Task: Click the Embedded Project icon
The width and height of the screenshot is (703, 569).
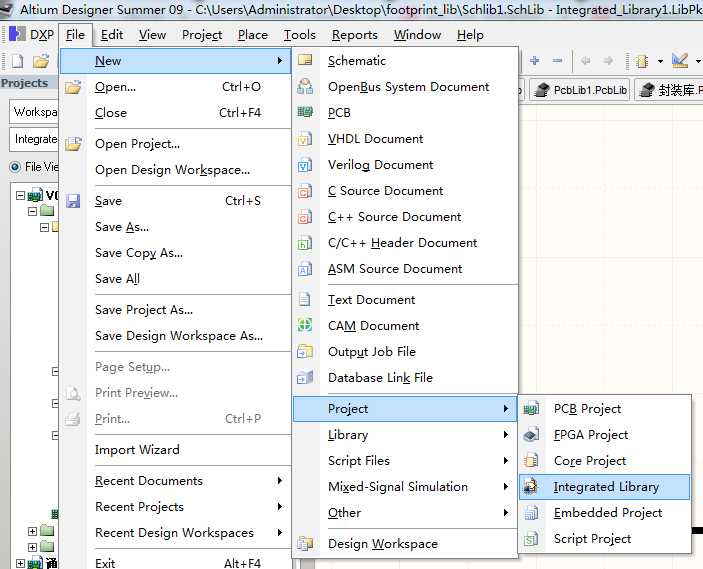Action: pyautogui.click(x=531, y=513)
